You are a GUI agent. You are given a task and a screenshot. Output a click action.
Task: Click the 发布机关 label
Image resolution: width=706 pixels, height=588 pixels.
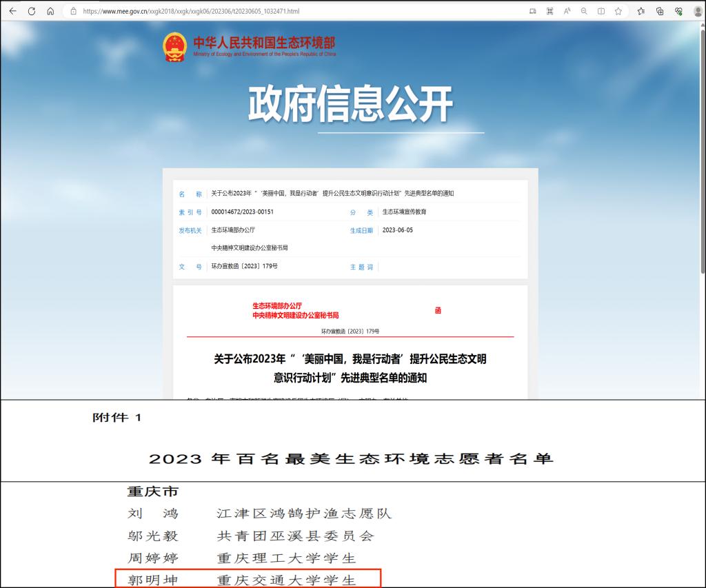coord(190,230)
